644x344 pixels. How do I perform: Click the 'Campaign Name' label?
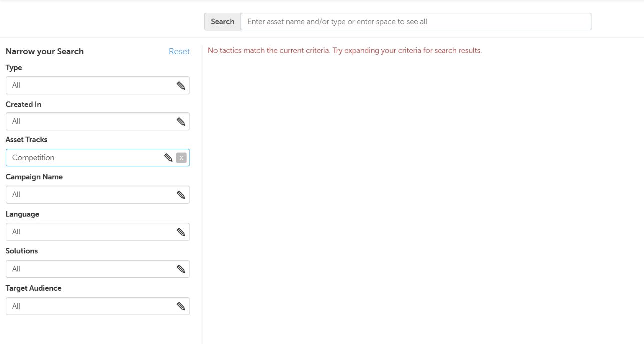pos(34,177)
